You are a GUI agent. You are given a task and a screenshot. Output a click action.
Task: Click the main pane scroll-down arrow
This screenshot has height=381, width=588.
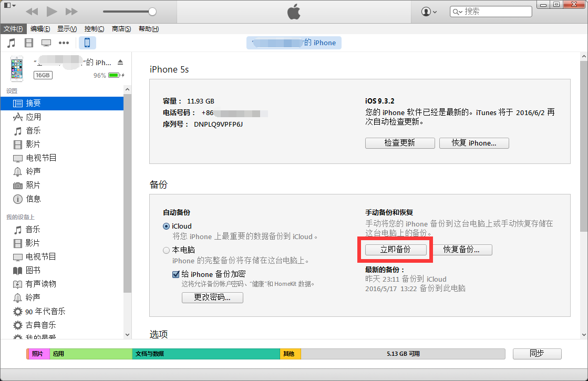[x=584, y=335]
